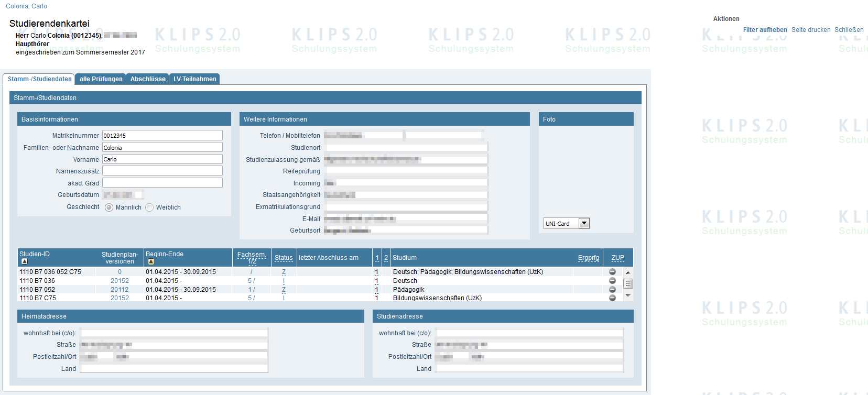Click Status I in Deutsch row

[x=284, y=281]
